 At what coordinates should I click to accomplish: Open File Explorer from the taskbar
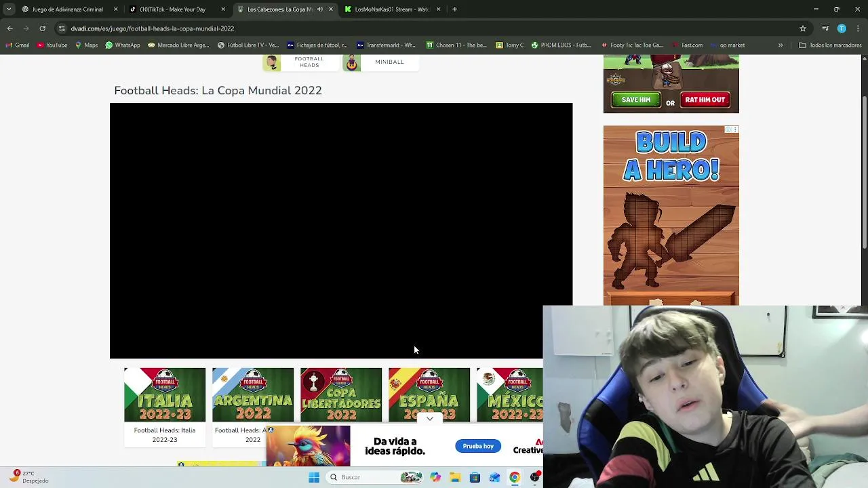tap(455, 477)
